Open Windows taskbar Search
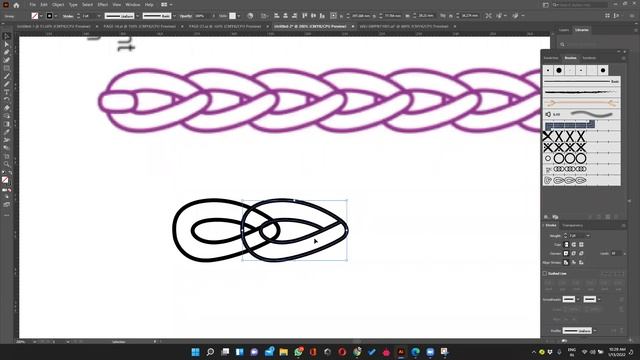This screenshot has height=360, width=640. [x=210, y=352]
